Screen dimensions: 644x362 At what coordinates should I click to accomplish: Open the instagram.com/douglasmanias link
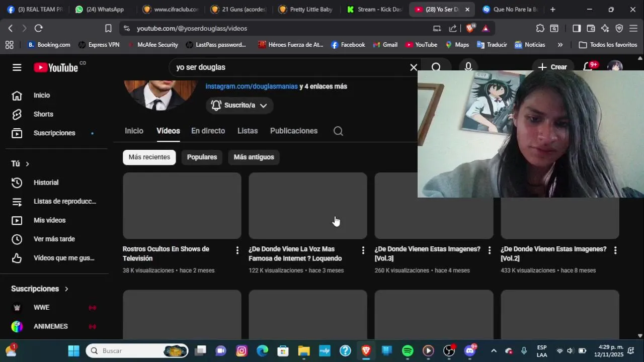[252, 86]
